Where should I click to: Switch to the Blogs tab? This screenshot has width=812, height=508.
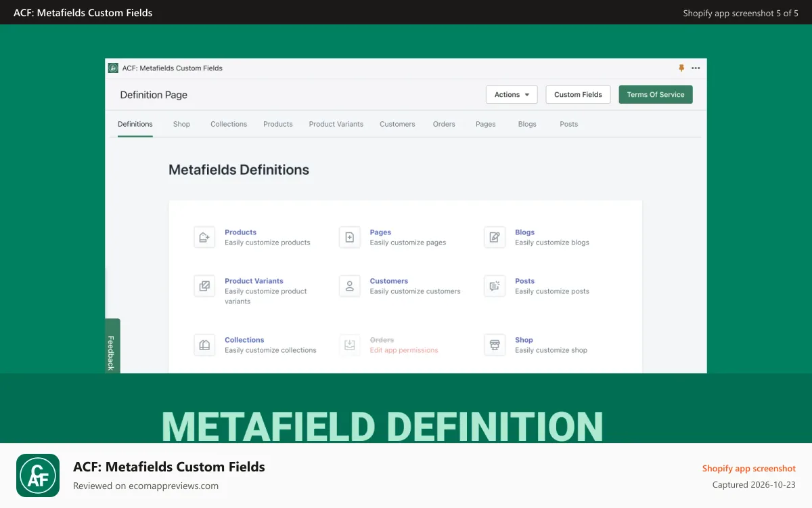tap(527, 124)
